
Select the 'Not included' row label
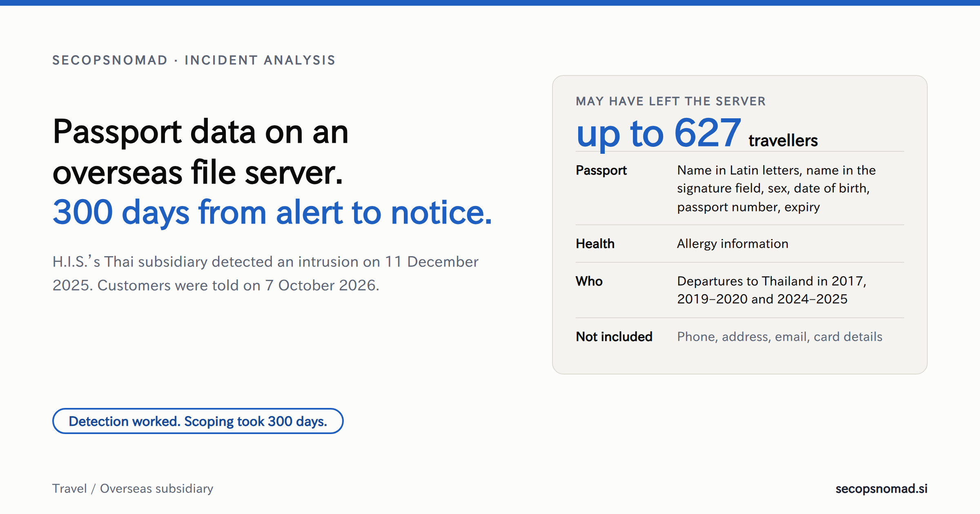(614, 337)
